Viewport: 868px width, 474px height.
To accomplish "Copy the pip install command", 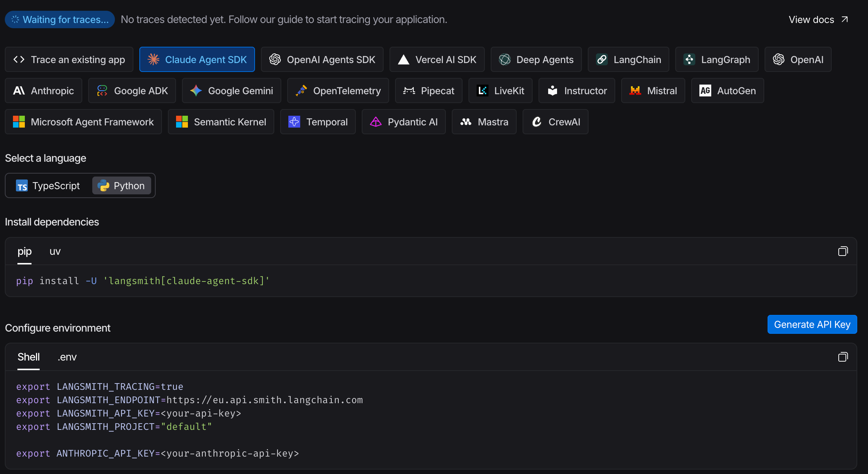I will [x=843, y=251].
